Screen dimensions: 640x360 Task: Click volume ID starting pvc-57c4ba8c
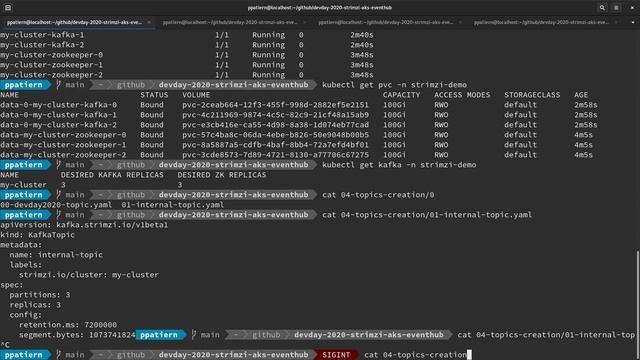[276, 135]
